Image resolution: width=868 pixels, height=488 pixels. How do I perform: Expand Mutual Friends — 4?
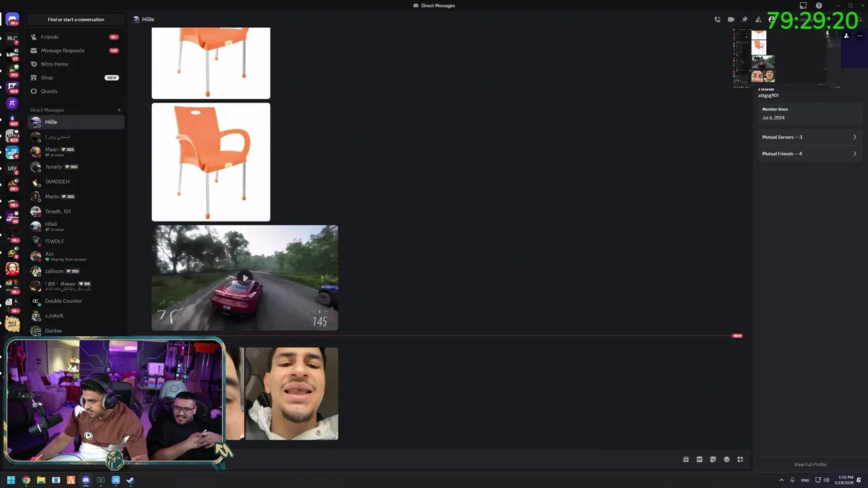click(810, 154)
